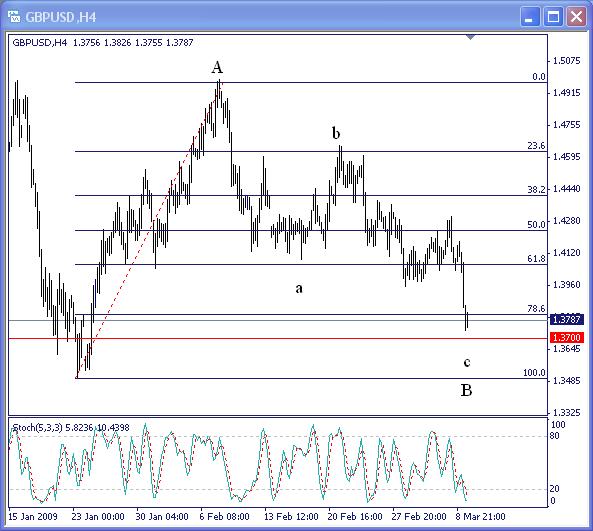
Task: Close the GBPUSD,H4 chart window
Action: click(x=576, y=17)
